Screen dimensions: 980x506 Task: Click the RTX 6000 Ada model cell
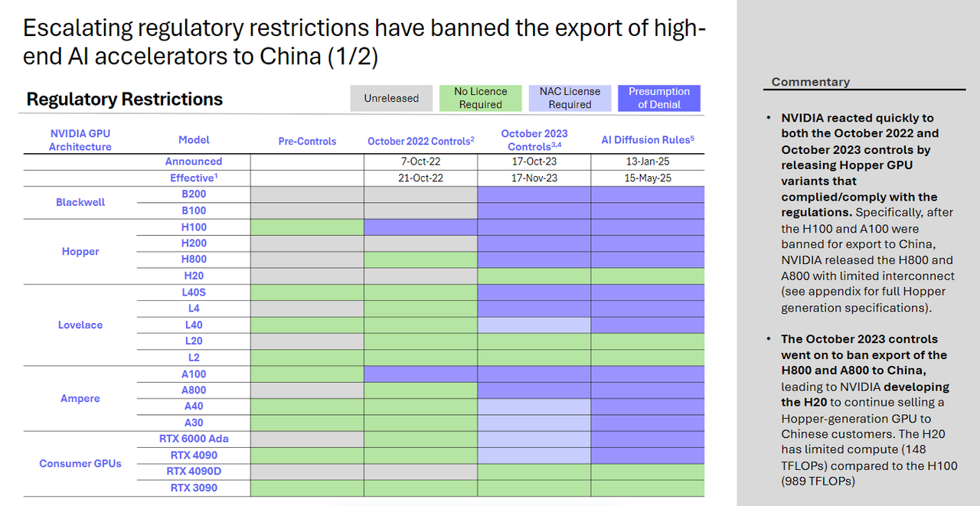[194, 439]
